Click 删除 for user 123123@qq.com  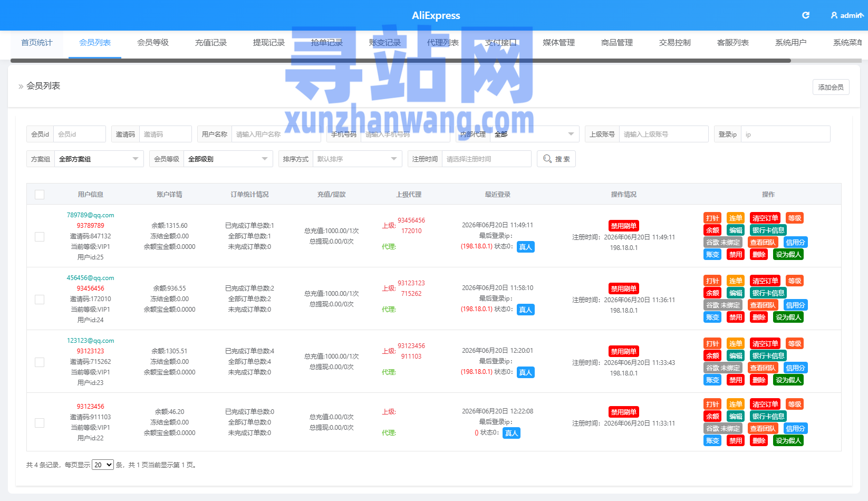tap(759, 380)
